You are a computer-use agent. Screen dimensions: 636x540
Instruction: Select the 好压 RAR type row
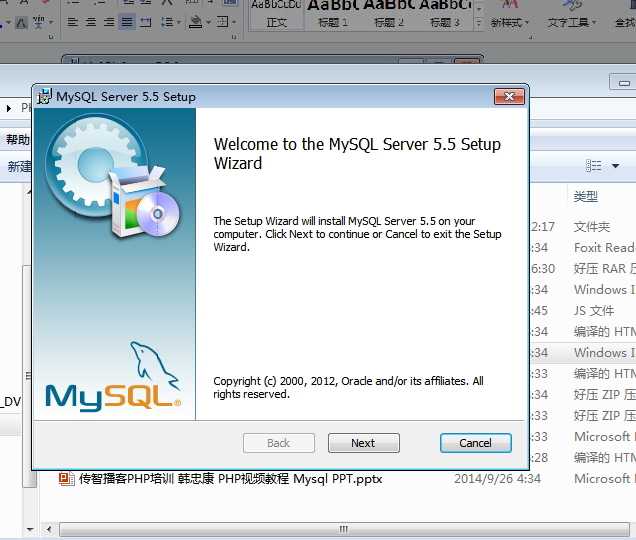point(604,269)
